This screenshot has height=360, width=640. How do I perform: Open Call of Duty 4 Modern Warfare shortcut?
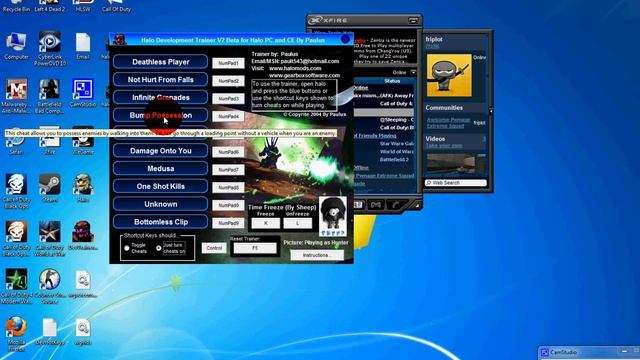16,286
